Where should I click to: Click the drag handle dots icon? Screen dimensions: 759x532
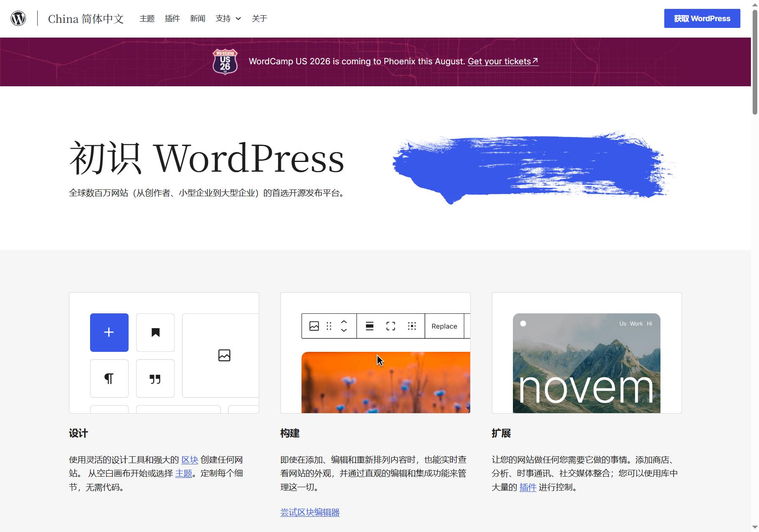(x=329, y=326)
